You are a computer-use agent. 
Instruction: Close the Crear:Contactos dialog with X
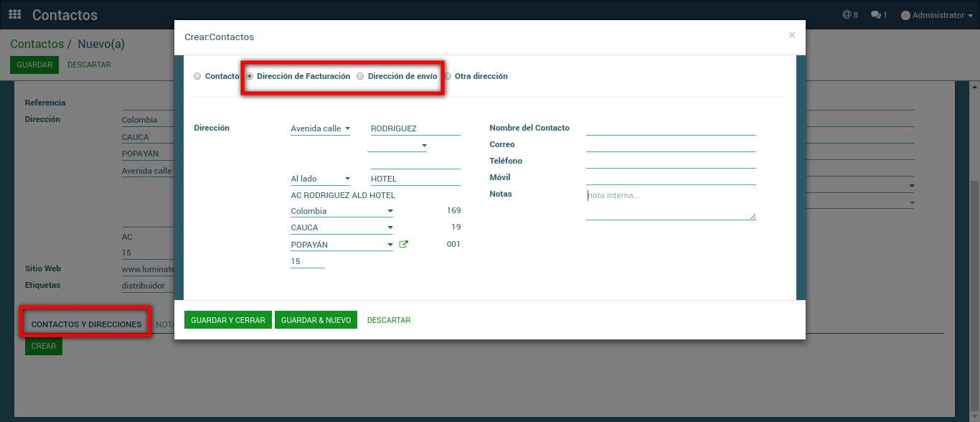[791, 35]
